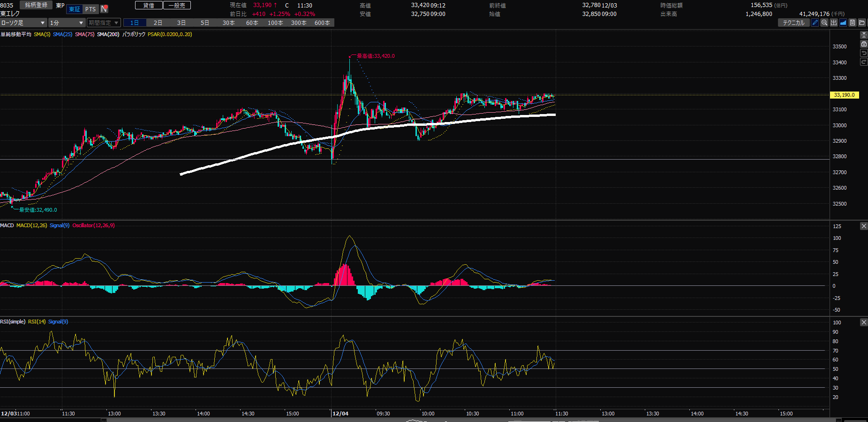Open the 1分 interval dropdown

[x=66, y=23]
